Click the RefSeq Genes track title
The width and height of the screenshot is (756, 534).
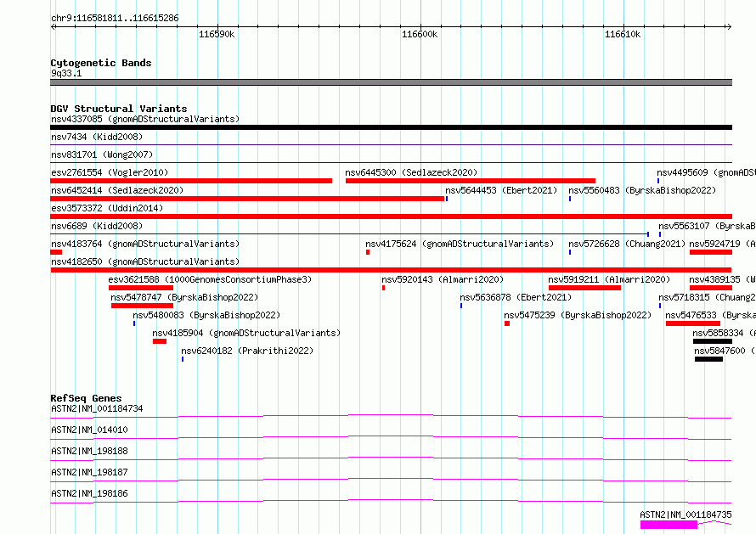pyautogui.click(x=86, y=398)
